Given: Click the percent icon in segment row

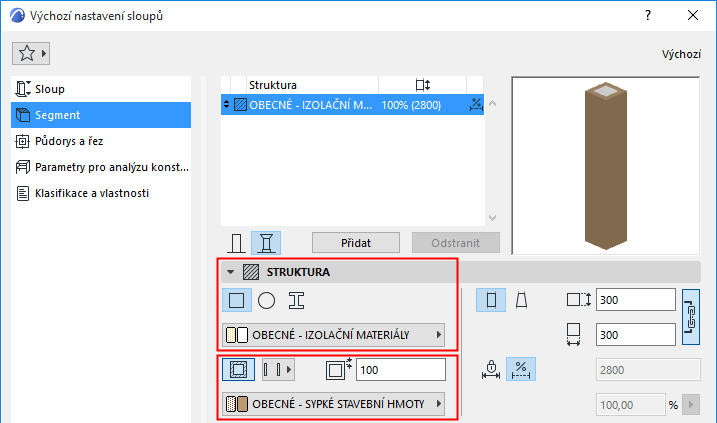Looking at the screenshot, I should (x=476, y=105).
